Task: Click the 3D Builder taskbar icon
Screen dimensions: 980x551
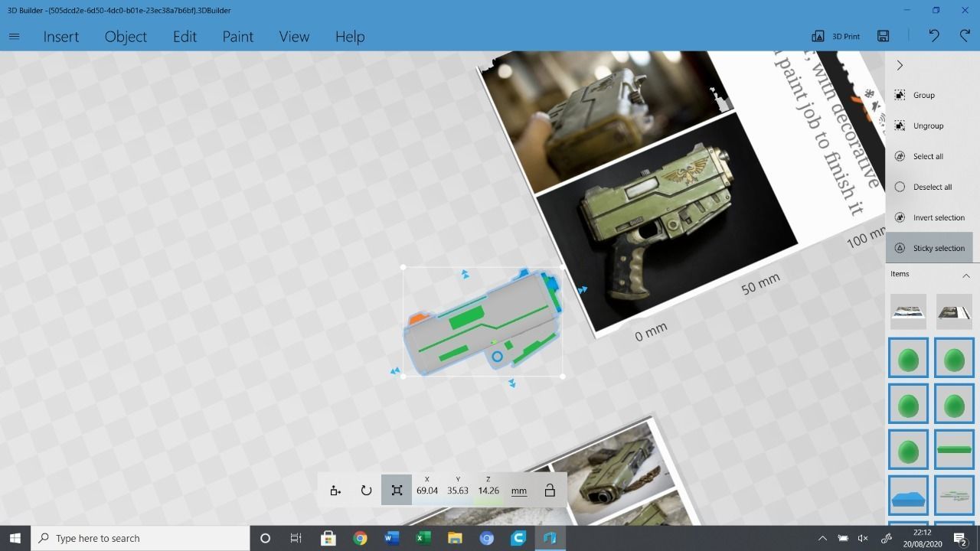Action: tap(550, 538)
